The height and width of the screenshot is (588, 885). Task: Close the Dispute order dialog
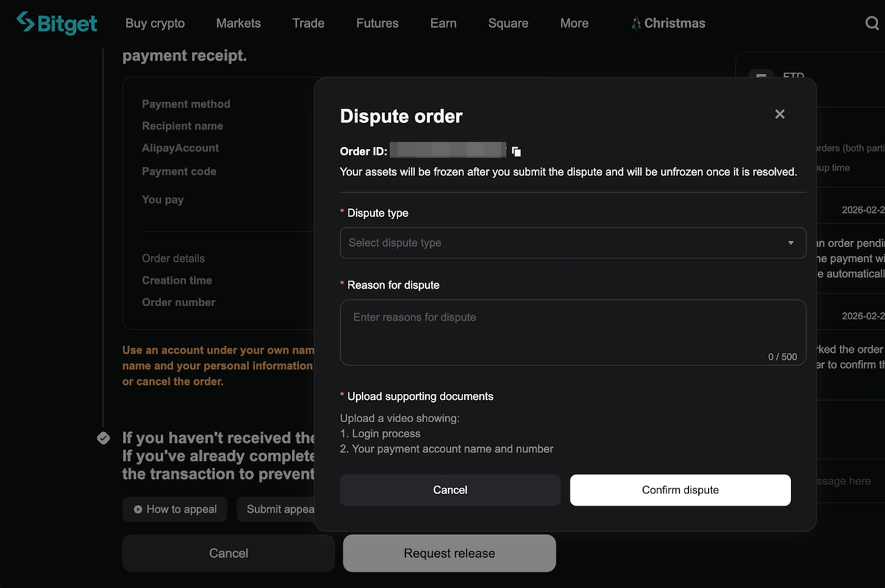(779, 114)
